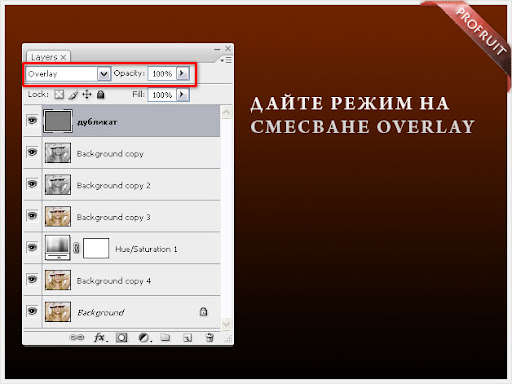The width and height of the screenshot is (512, 384).
Task: Open new adjustment layer menu
Action: click(x=145, y=338)
